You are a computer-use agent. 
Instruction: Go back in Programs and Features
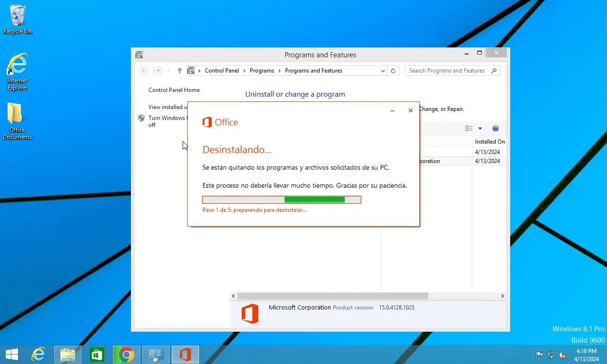click(144, 71)
